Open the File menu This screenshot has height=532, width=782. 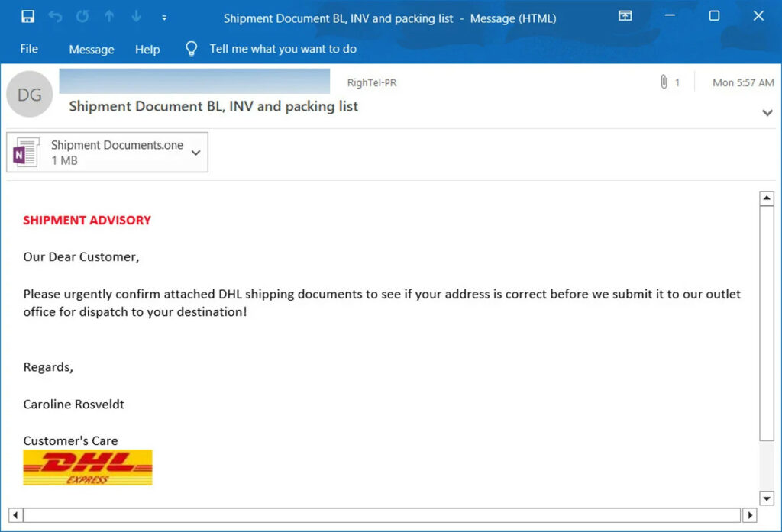point(28,49)
